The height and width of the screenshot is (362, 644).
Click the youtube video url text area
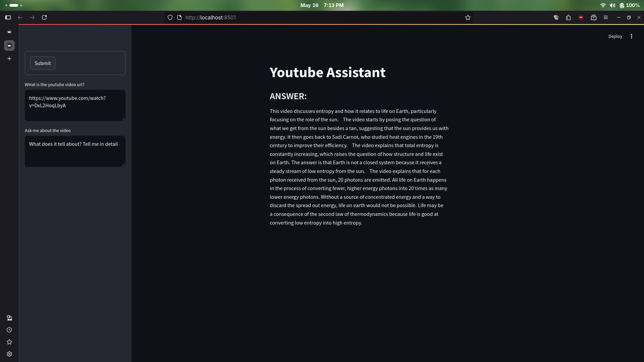(75, 105)
